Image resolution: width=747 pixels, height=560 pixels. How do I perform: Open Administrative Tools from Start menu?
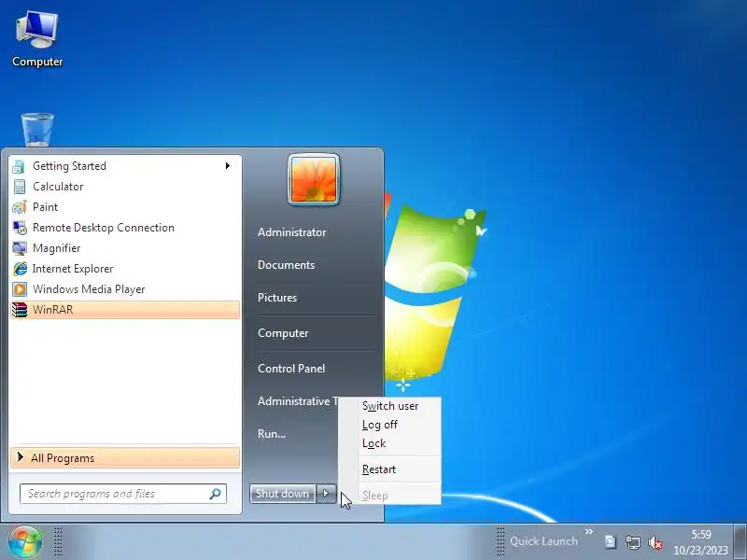[x=298, y=401]
